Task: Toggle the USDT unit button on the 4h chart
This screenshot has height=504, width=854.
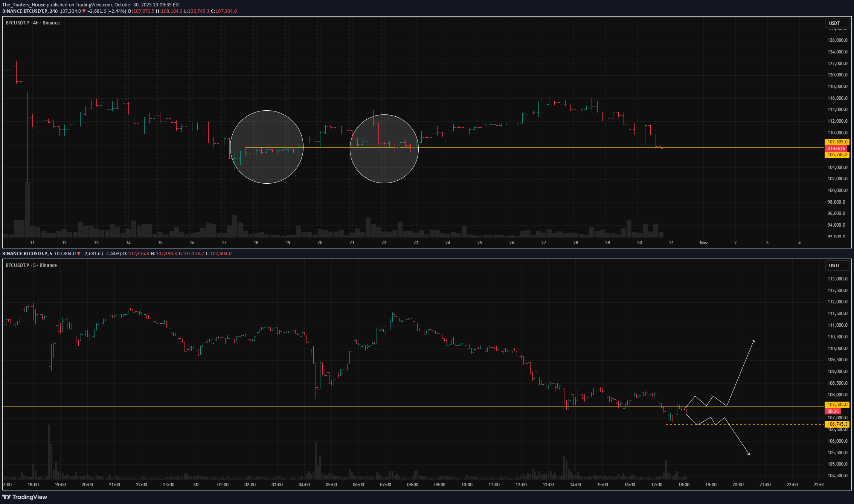Action: tap(836, 23)
